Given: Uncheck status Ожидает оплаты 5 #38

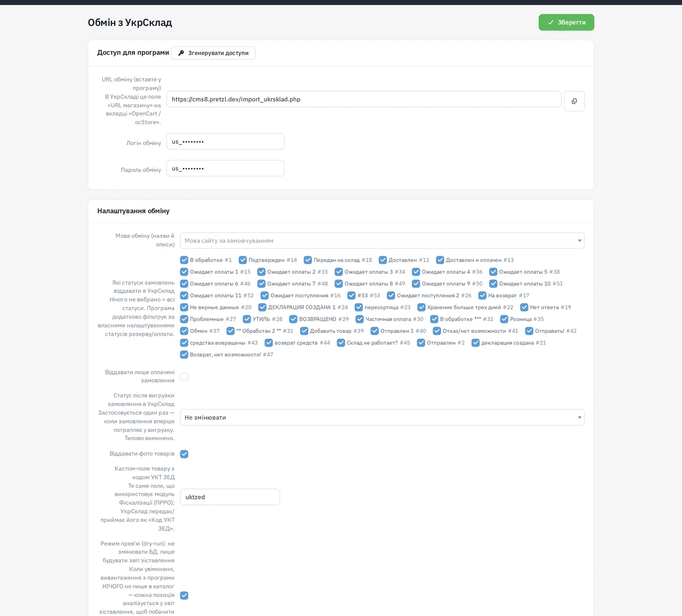Looking at the screenshot, I should 493,272.
